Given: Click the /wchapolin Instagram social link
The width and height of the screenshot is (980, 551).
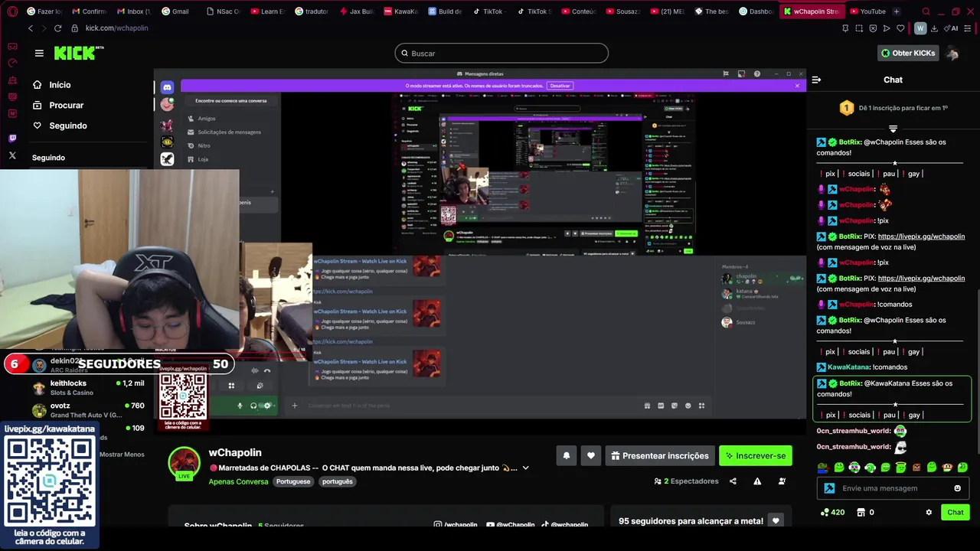Looking at the screenshot, I should [456, 525].
